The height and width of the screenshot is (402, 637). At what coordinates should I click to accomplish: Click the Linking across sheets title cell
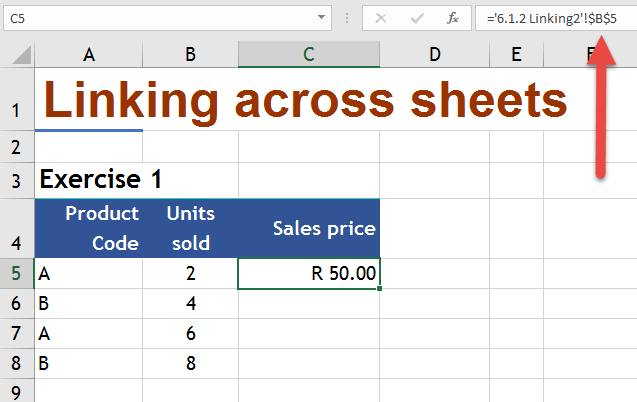(300, 100)
